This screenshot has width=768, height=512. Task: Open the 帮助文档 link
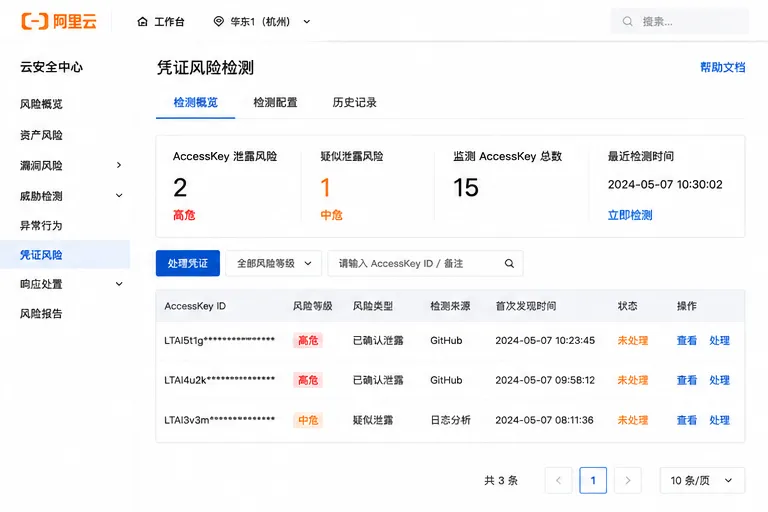pyautogui.click(x=722, y=67)
